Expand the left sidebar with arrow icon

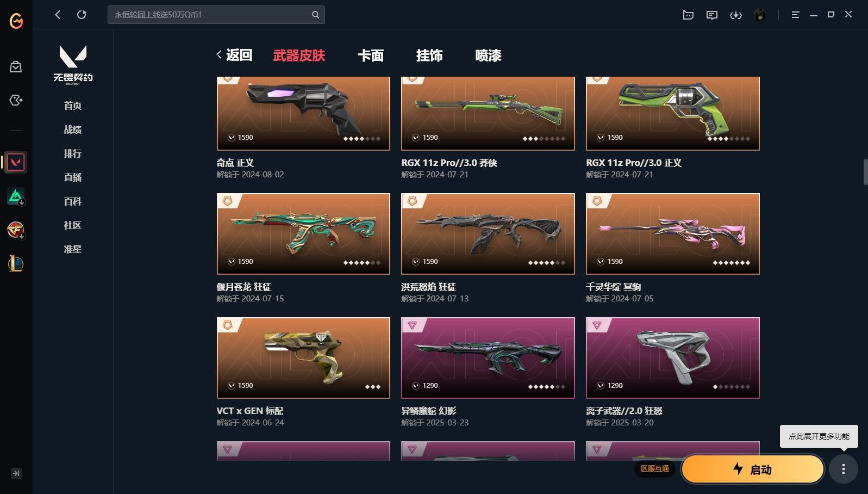(16, 473)
